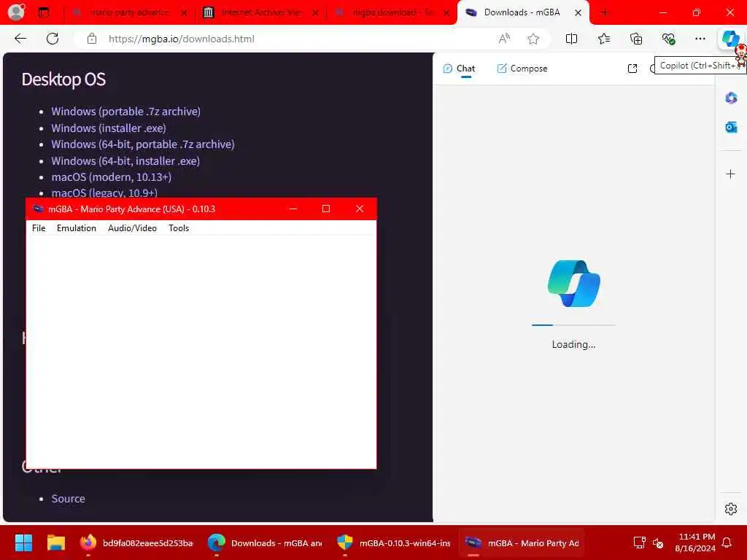
Task: Download Windows installer .exe link
Action: (109, 128)
